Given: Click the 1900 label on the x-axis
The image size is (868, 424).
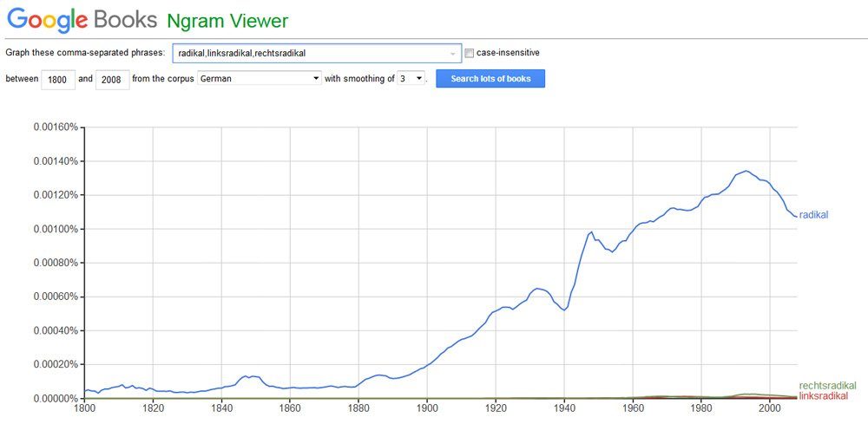Looking at the screenshot, I should pos(427,408).
